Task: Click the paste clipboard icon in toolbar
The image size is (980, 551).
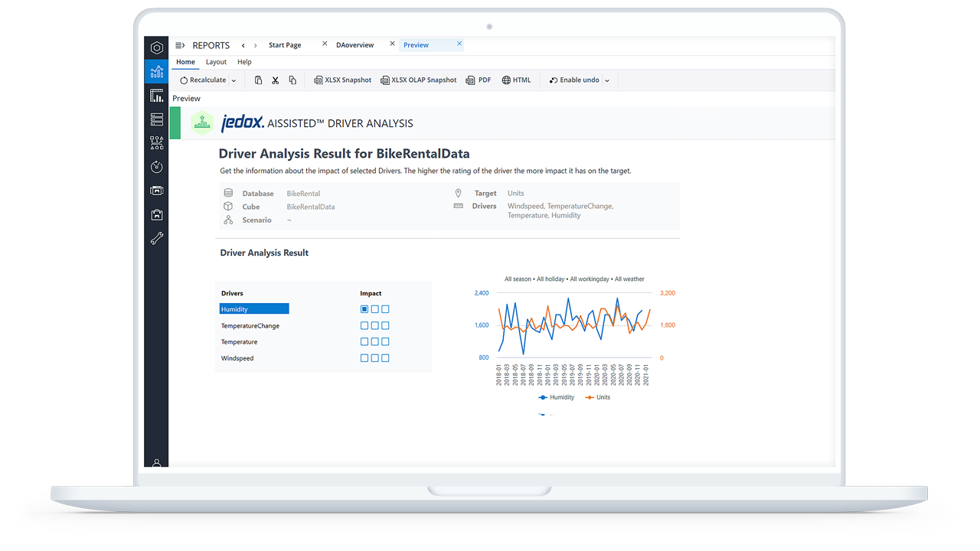Action: tap(259, 80)
